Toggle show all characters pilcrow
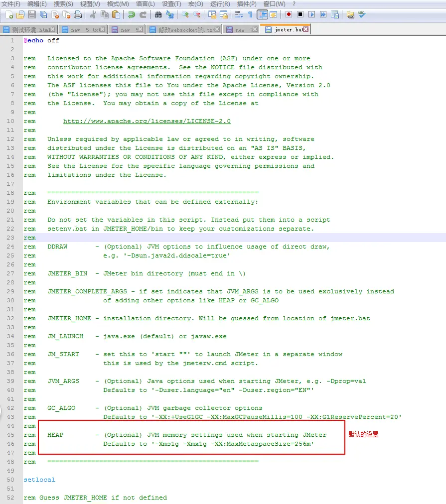446x504 pixels. pos(250,15)
